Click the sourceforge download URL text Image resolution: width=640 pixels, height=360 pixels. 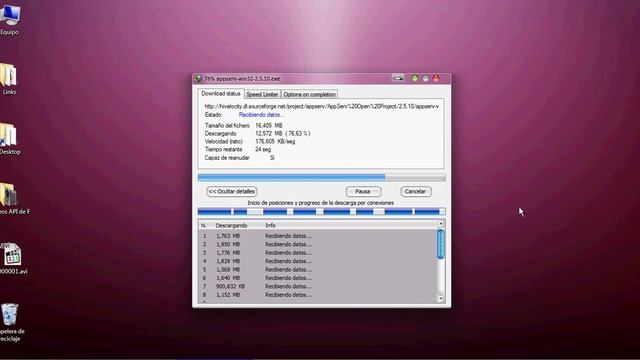pyautogui.click(x=322, y=106)
